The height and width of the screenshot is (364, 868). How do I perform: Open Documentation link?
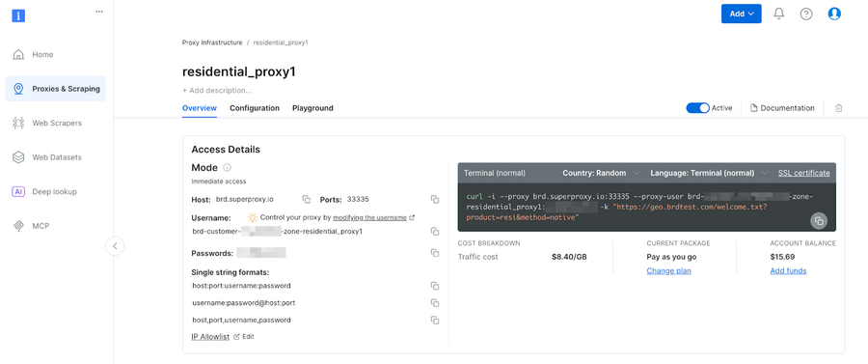click(x=782, y=108)
